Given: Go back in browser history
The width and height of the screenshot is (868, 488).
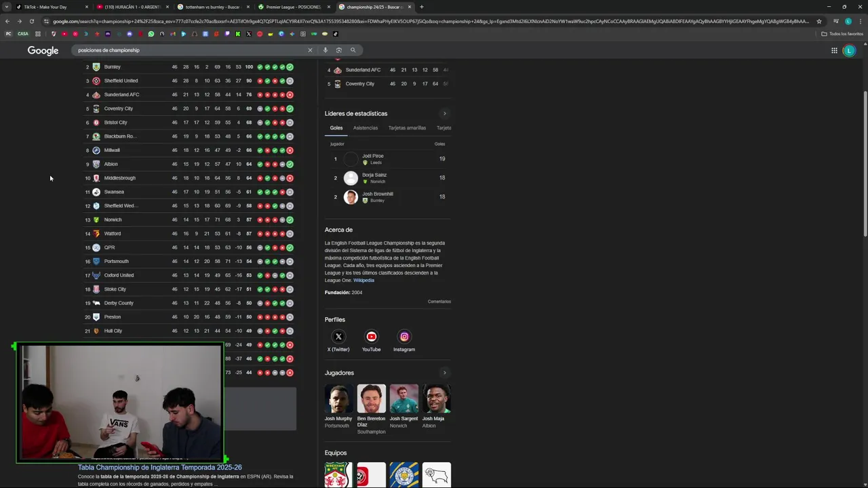Looking at the screenshot, I should 7,21.
